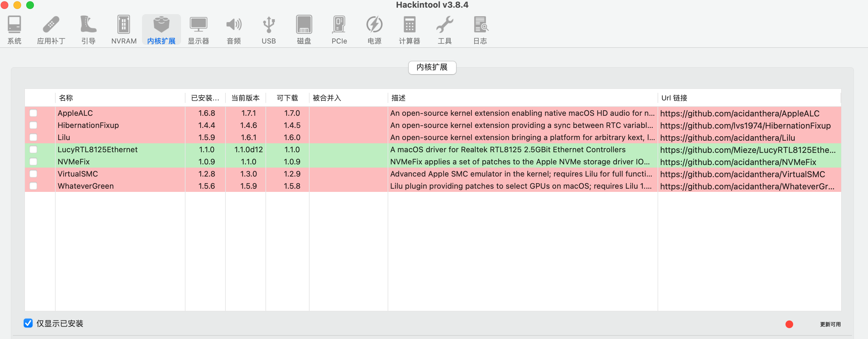This screenshot has height=339, width=868.
Task: Open the PCIe section
Action: pos(339,30)
